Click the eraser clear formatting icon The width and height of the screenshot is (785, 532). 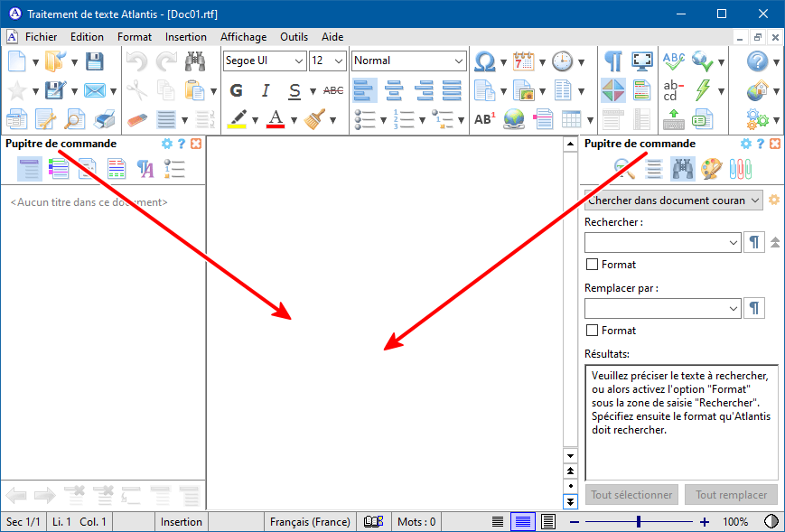coord(137,119)
